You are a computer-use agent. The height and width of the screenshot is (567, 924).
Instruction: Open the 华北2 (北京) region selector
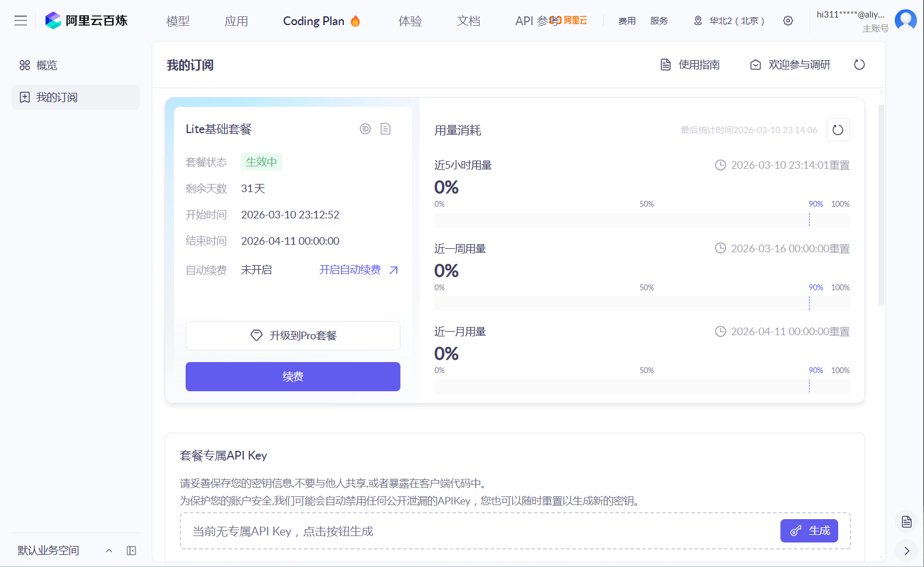pos(730,20)
